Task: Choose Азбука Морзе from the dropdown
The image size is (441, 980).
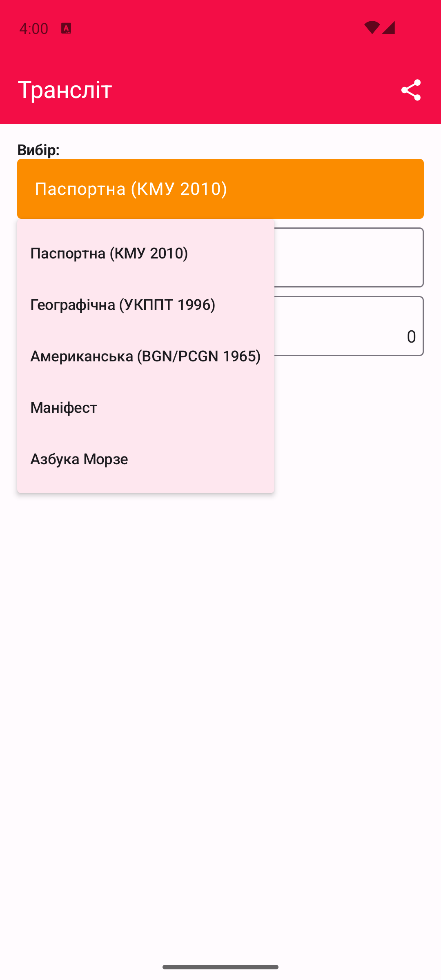Action: click(79, 459)
